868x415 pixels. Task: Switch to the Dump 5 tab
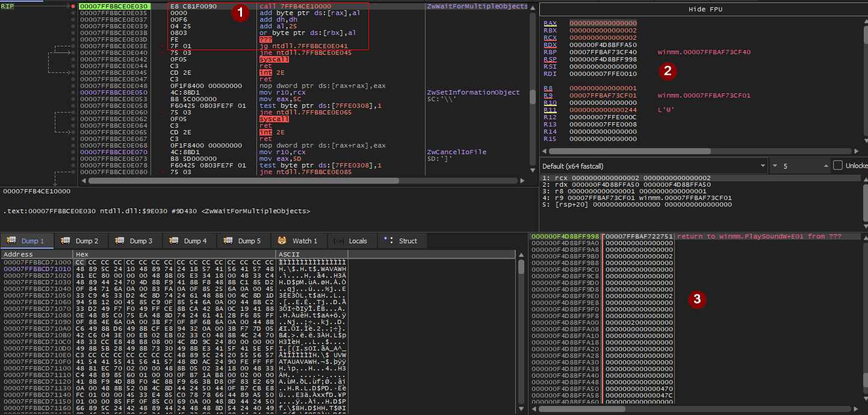tap(244, 241)
